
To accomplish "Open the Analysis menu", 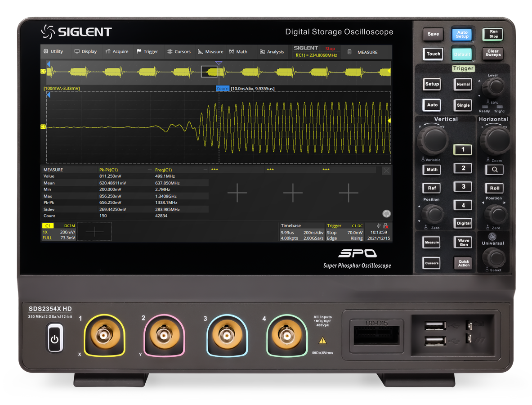I will click(272, 52).
